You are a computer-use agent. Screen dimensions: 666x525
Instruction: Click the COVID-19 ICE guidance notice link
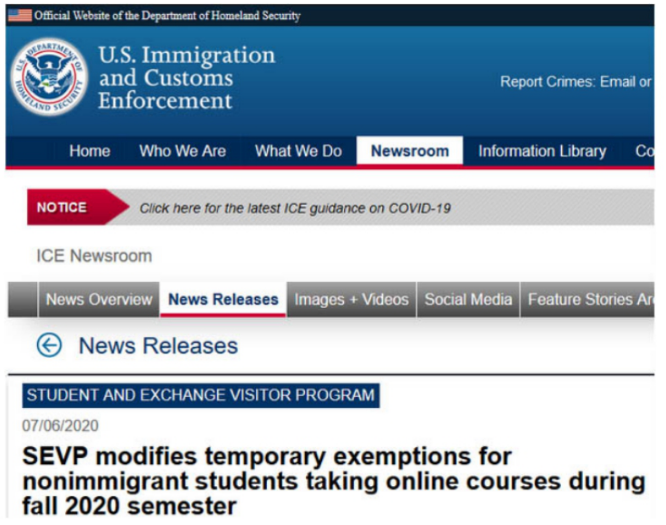click(295, 209)
